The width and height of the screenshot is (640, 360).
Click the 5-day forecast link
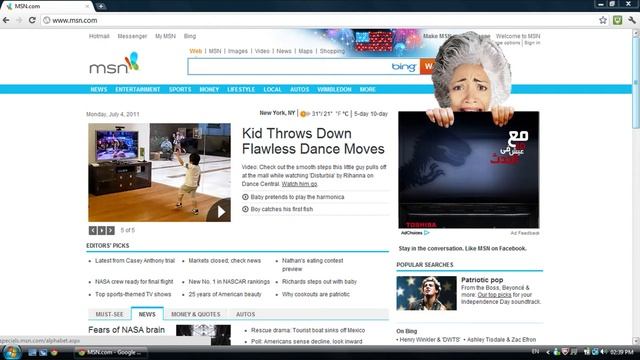pos(361,114)
